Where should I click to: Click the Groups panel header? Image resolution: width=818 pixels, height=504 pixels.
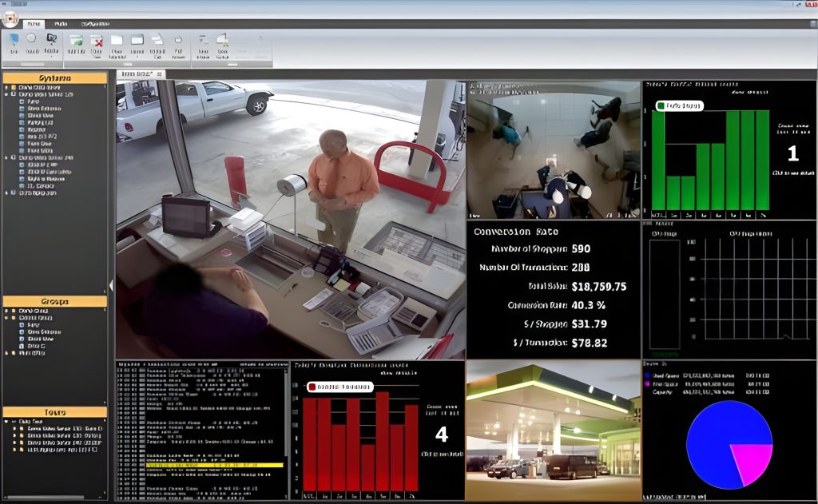[54, 302]
